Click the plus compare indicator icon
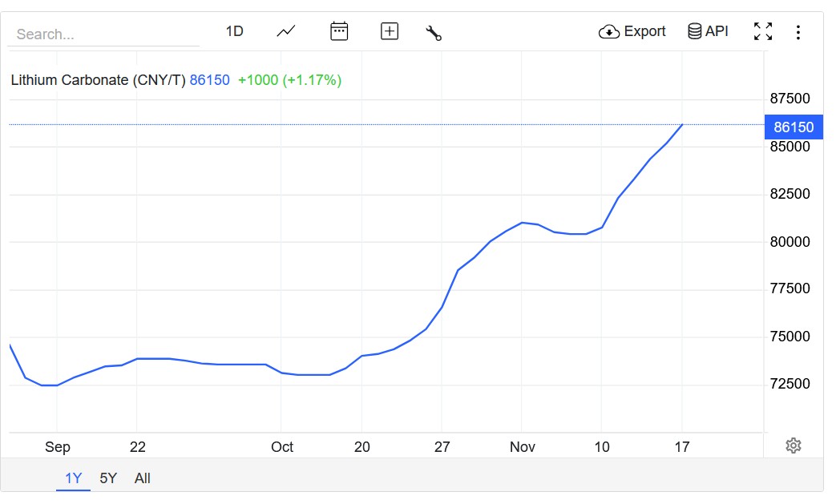Viewport: 840px width, 504px height. pyautogui.click(x=390, y=32)
